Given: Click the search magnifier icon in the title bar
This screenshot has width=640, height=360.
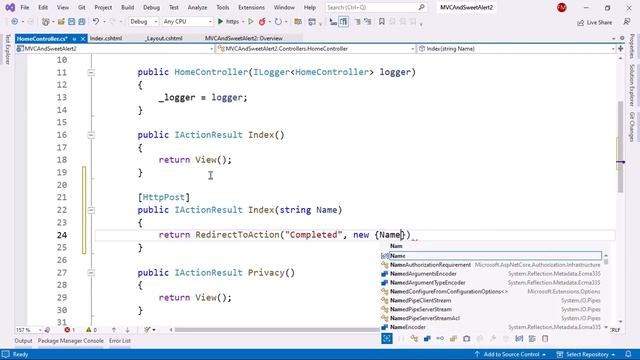Looking at the screenshot, I should [x=421, y=7].
